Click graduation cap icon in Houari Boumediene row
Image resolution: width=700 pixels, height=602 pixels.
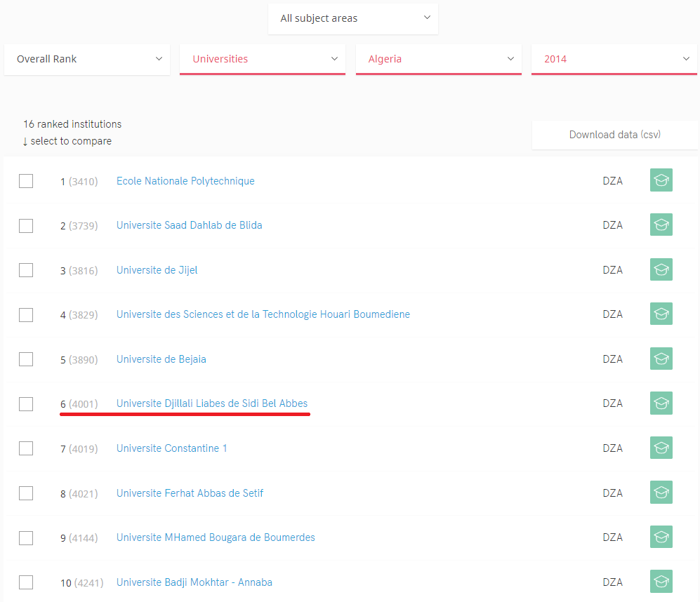click(x=661, y=314)
